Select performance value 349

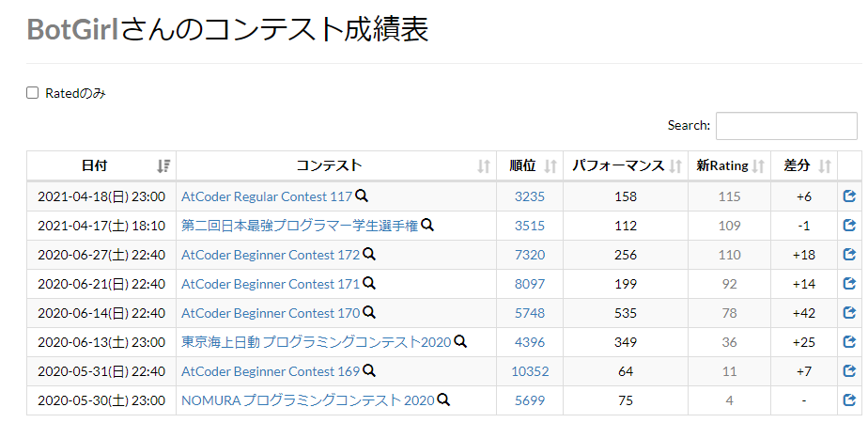coord(626,342)
